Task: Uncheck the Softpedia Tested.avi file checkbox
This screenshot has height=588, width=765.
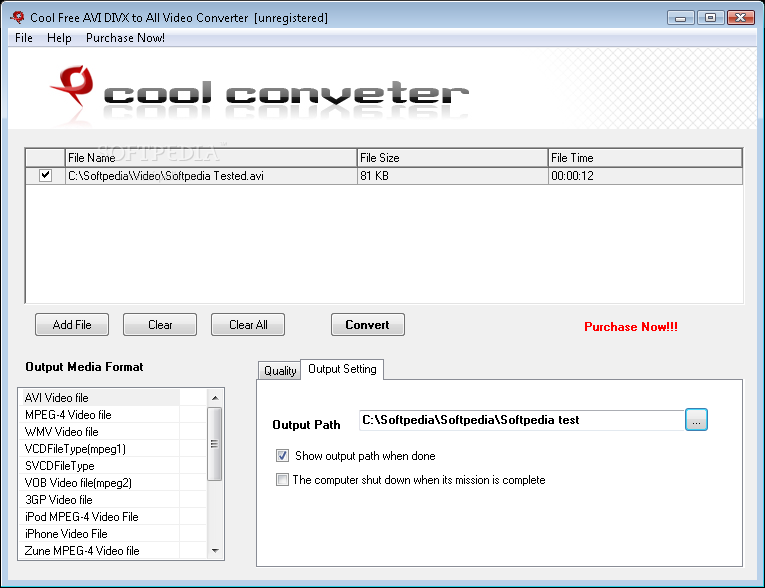Action: pos(45,175)
